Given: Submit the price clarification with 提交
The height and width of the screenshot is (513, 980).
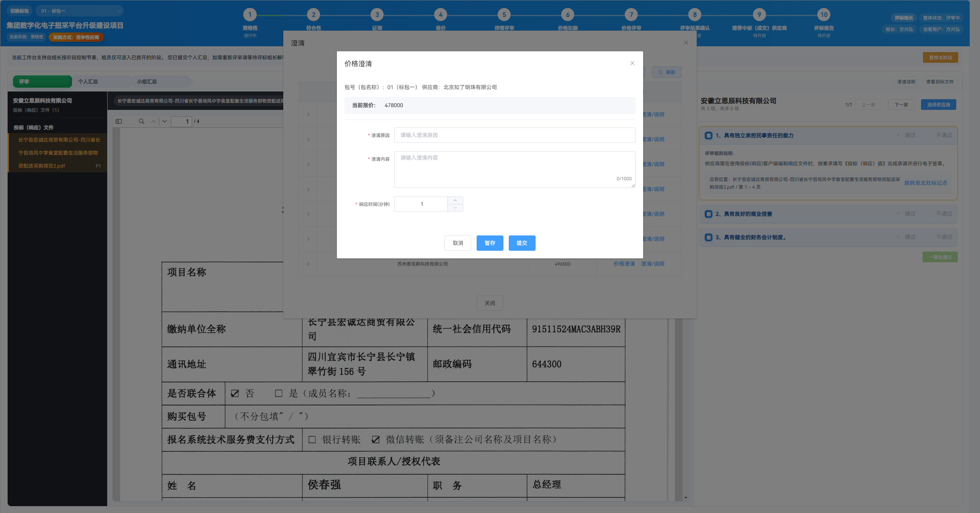Looking at the screenshot, I should 522,243.
